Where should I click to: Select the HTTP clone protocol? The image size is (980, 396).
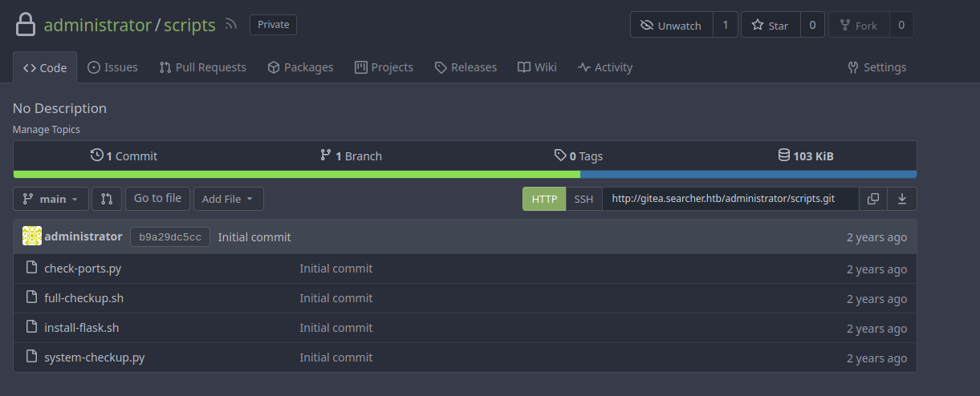pyautogui.click(x=544, y=199)
